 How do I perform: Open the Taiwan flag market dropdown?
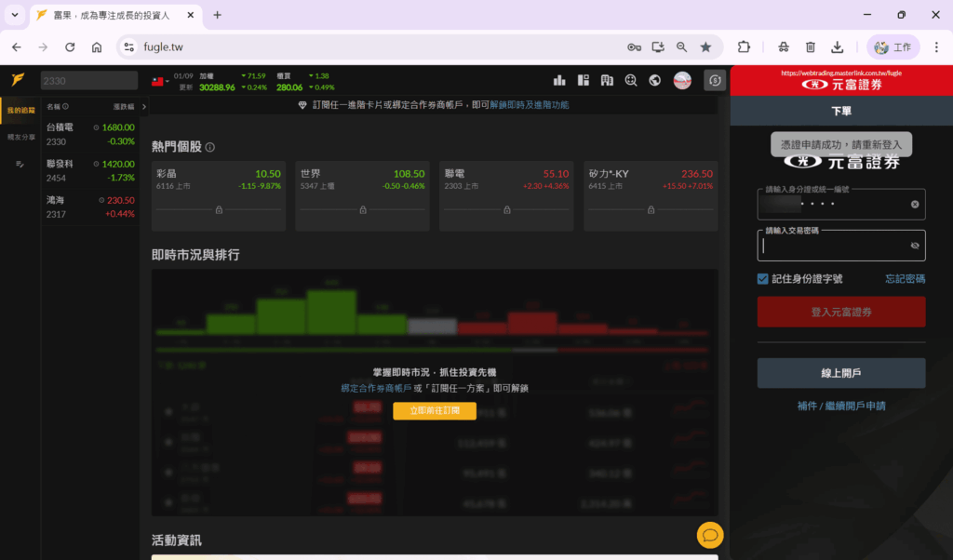coord(159,81)
